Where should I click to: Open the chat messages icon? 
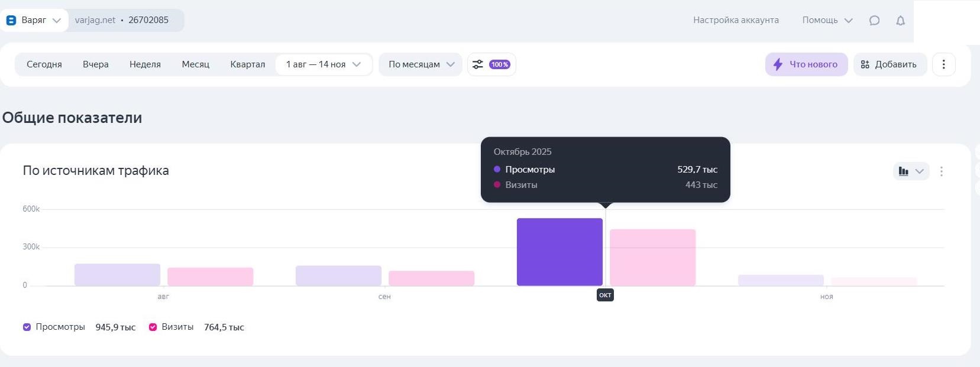(874, 21)
